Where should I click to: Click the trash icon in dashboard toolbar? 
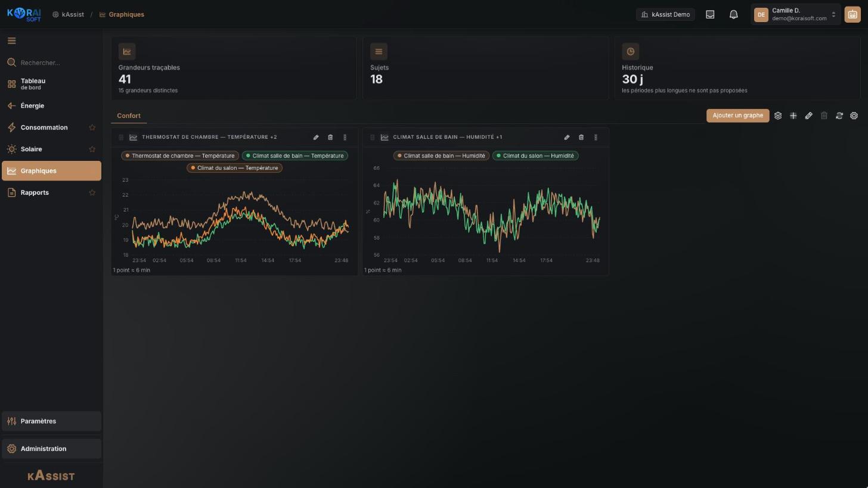824,116
